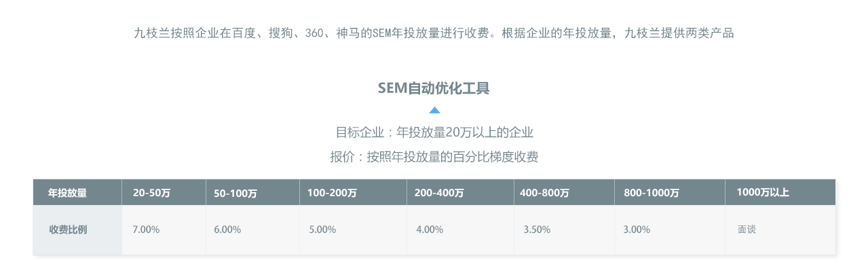Select the 7.00% rate cell

164,230
